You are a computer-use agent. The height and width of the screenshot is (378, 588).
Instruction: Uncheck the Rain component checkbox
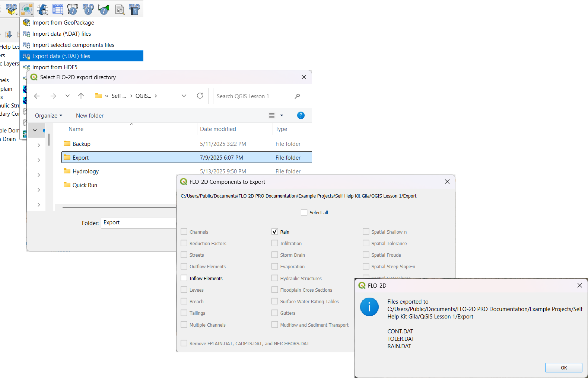click(x=275, y=232)
